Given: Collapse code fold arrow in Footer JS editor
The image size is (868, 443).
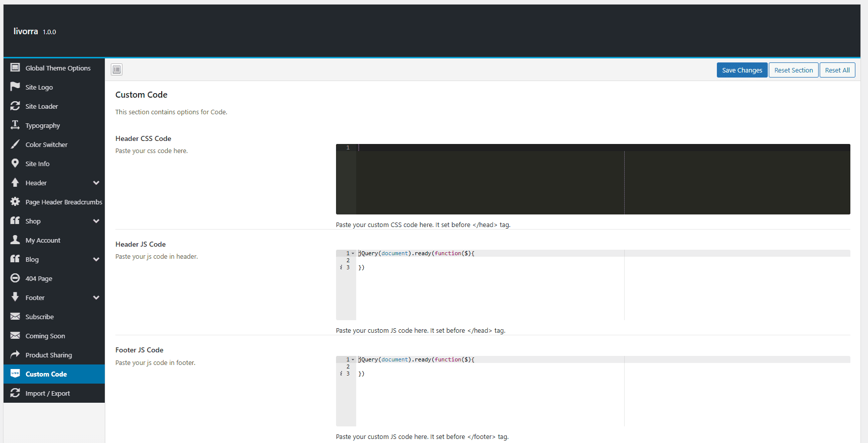Looking at the screenshot, I should 353,359.
